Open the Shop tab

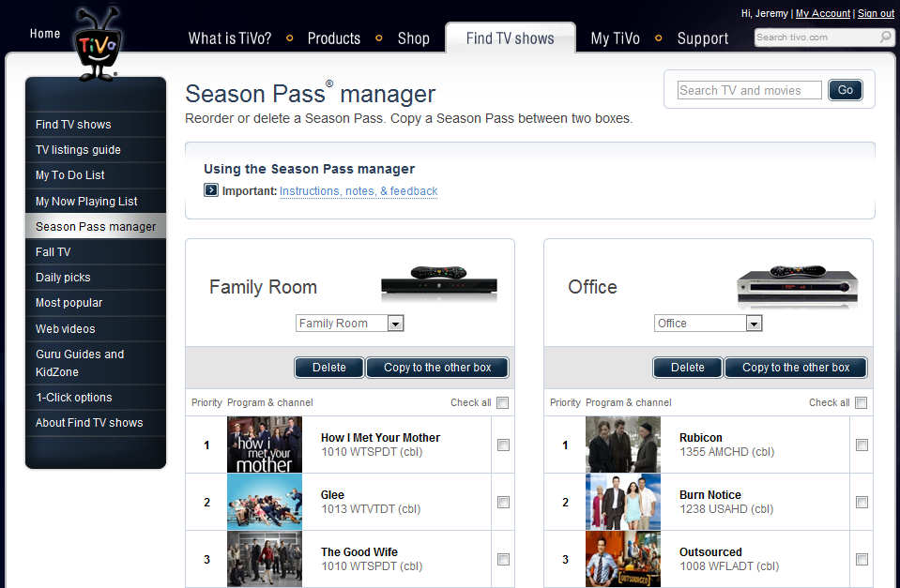(413, 38)
